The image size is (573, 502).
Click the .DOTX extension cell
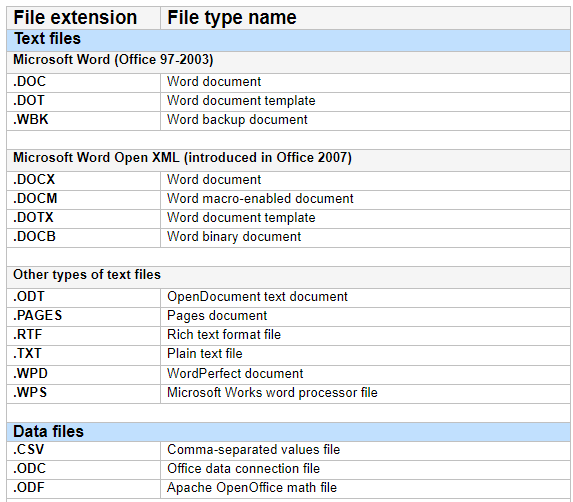coord(83,218)
